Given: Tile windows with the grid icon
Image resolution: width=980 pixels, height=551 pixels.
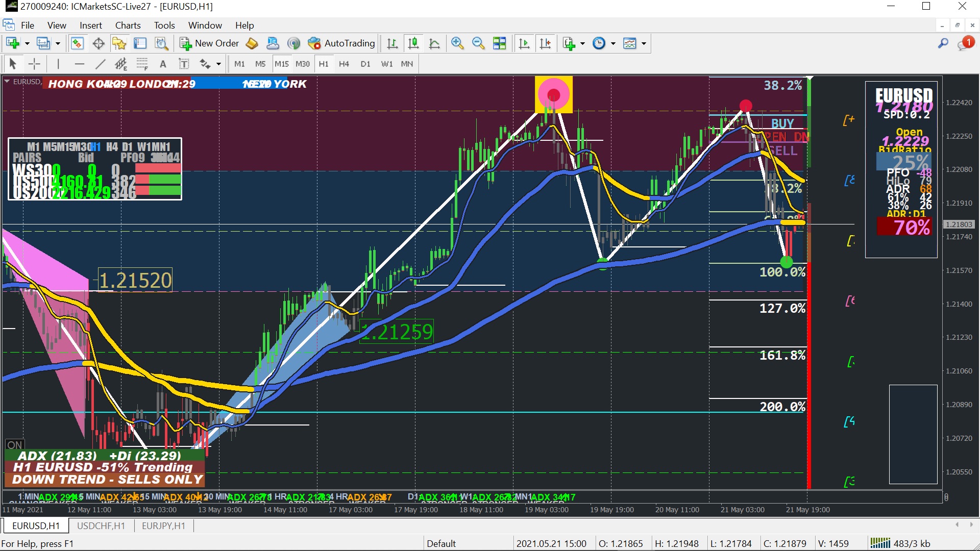Looking at the screenshot, I should click(500, 43).
